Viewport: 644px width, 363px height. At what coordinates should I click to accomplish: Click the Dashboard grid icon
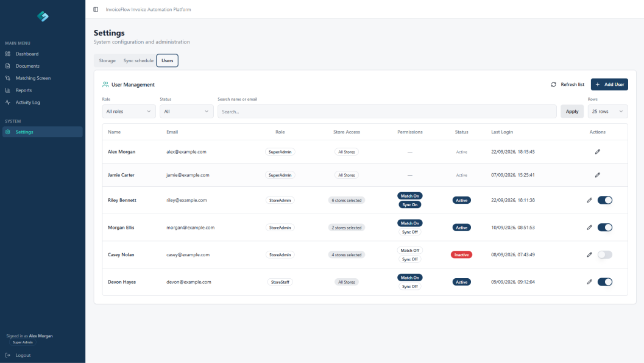coord(8,54)
